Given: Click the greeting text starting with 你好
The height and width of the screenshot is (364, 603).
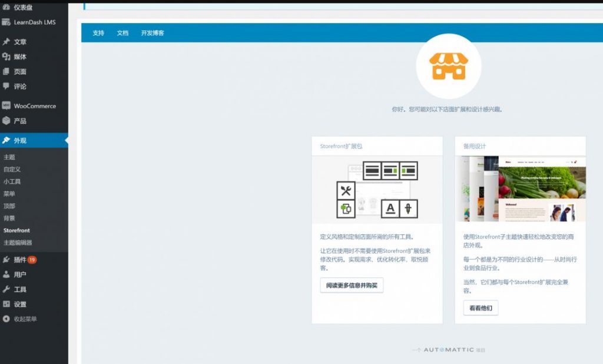Looking at the screenshot, I should pos(447,110).
